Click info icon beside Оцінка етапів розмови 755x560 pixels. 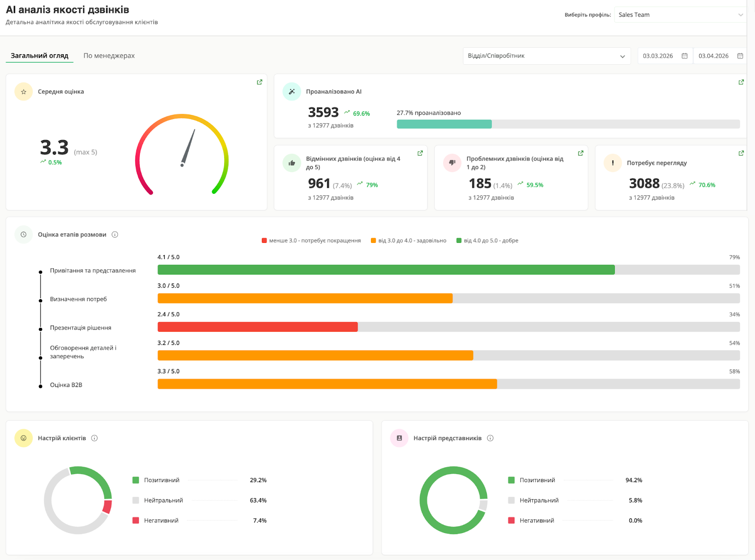point(115,234)
